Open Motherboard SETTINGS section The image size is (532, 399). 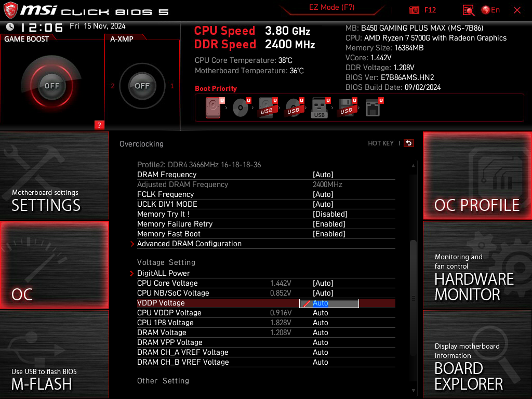54,176
